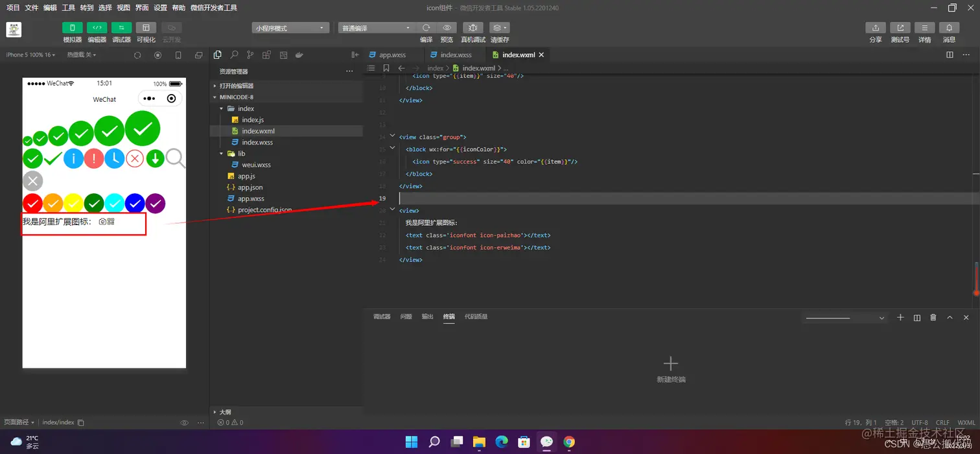The height and width of the screenshot is (454, 980).
Task: Click the 消息 notification bell icon
Action: tap(949, 28)
